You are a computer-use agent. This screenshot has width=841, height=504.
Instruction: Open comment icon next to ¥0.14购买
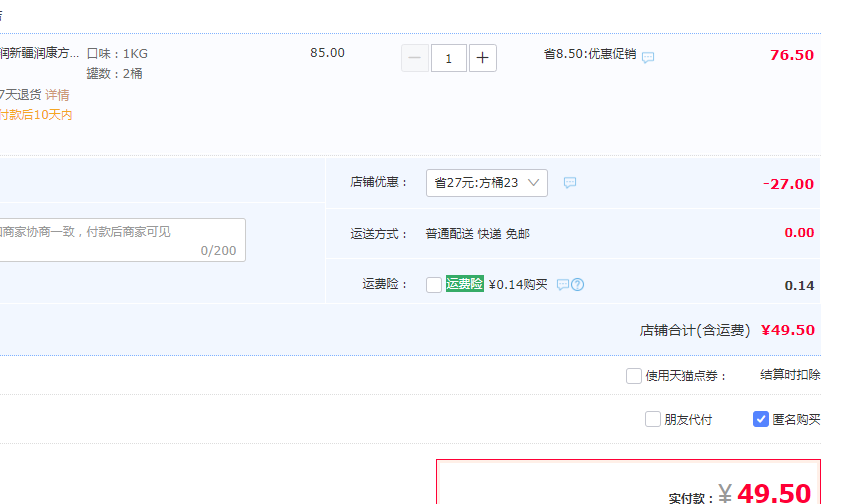tap(562, 285)
